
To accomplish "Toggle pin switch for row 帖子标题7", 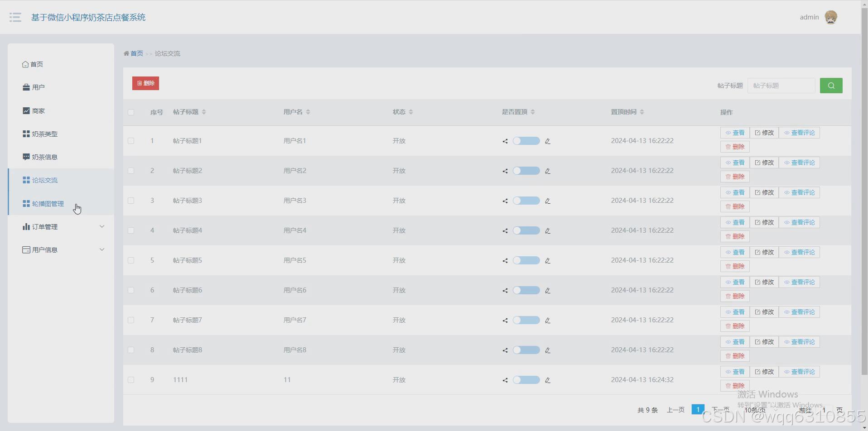I will pyautogui.click(x=526, y=320).
